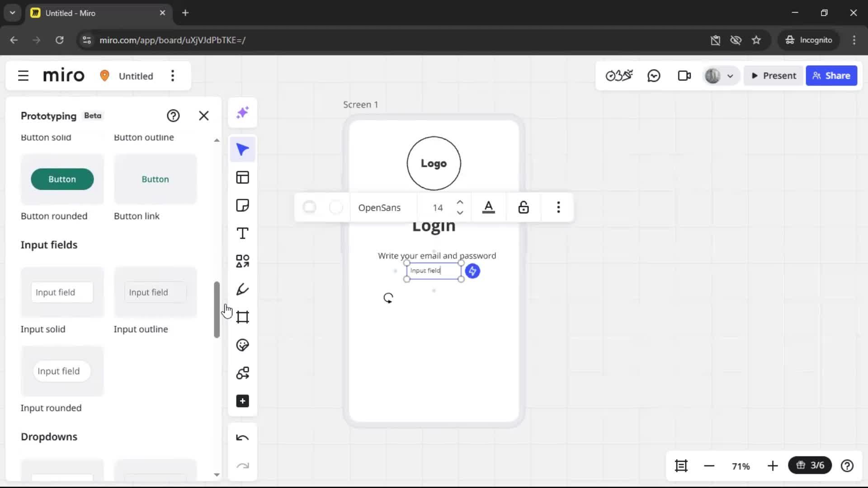Bookmark page with the star icon
The image size is (868, 488).
pyautogui.click(x=756, y=40)
